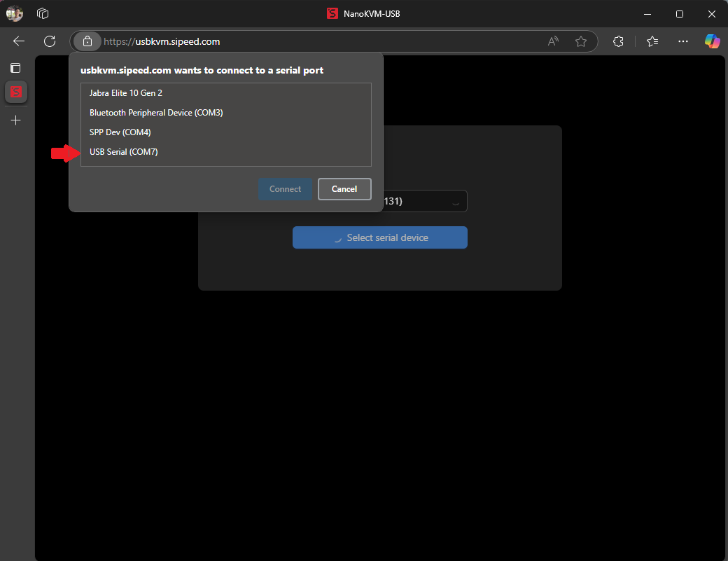728x561 pixels.
Task: Click the Connect button in dialog
Action: point(285,189)
